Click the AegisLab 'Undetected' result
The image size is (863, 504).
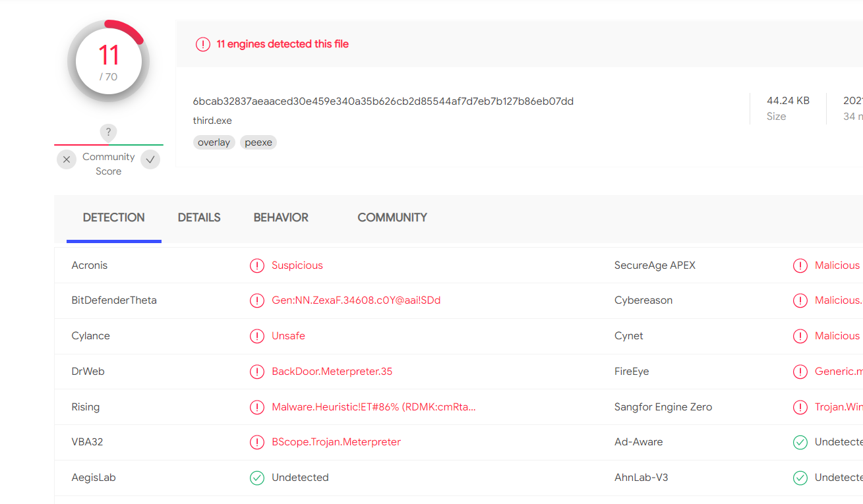click(300, 478)
